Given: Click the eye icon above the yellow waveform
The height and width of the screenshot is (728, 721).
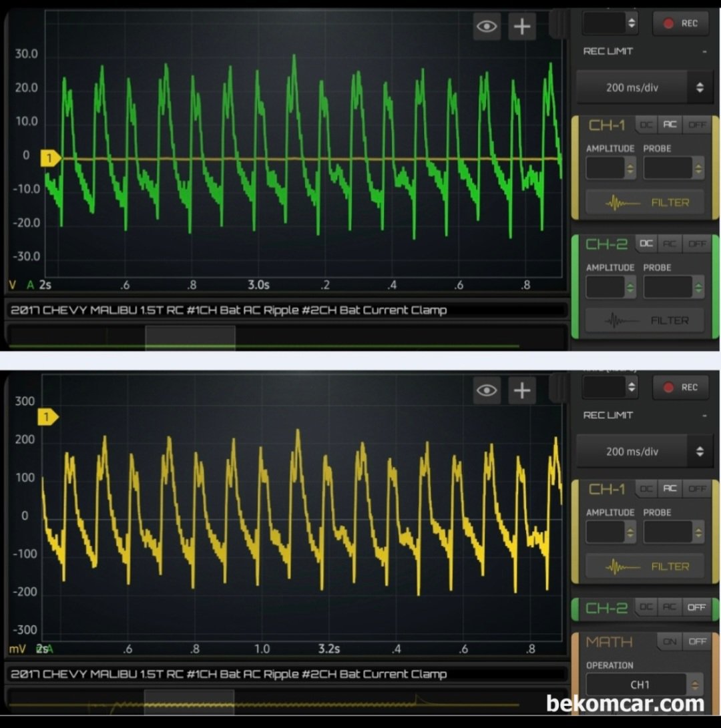Looking at the screenshot, I should 487,390.
